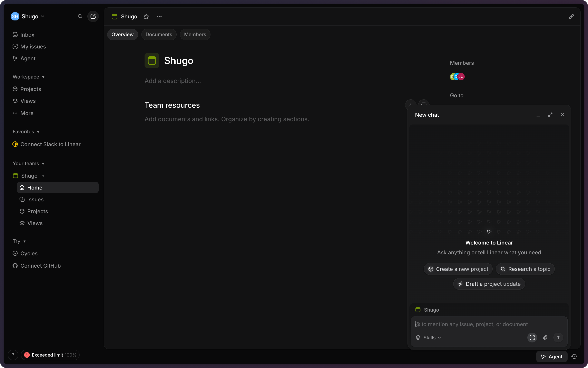Open the Shugo workspace dropdown
The width and height of the screenshot is (588, 368).
point(28,16)
